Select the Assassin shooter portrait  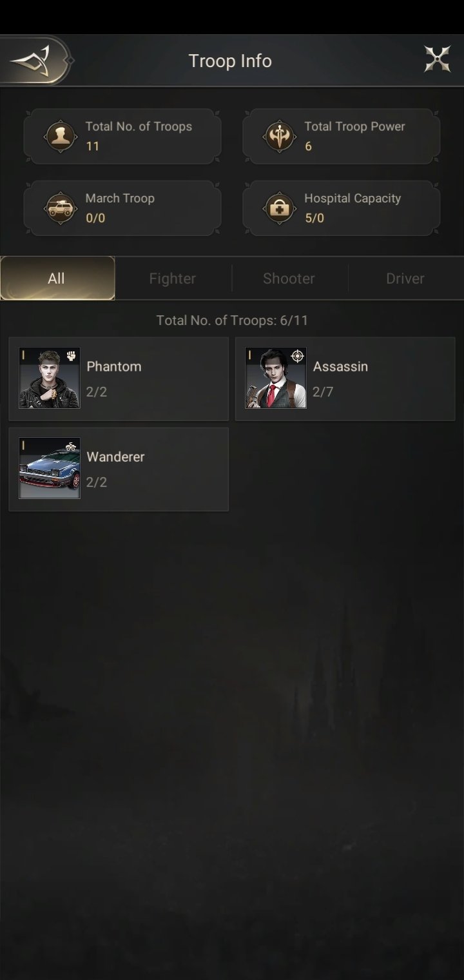coord(276,378)
